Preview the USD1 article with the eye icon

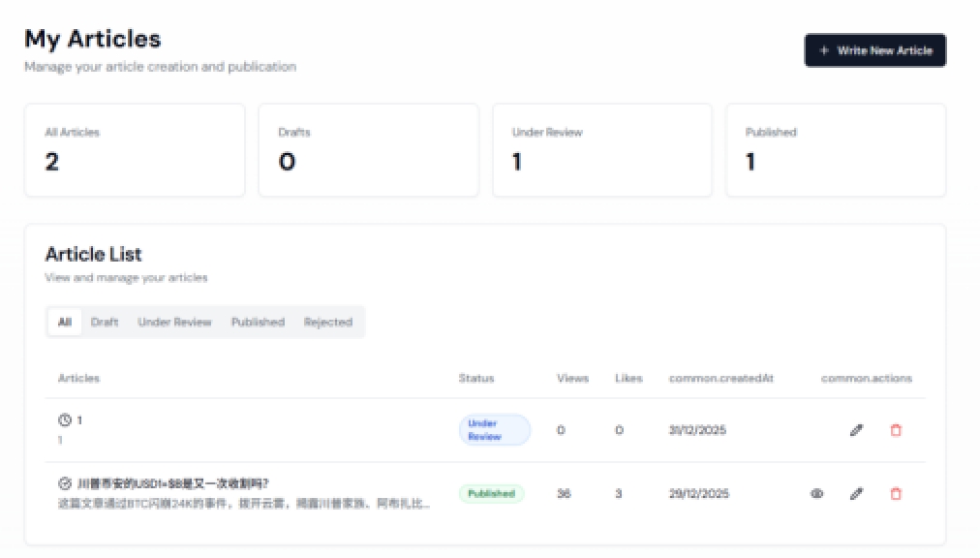[x=816, y=493]
